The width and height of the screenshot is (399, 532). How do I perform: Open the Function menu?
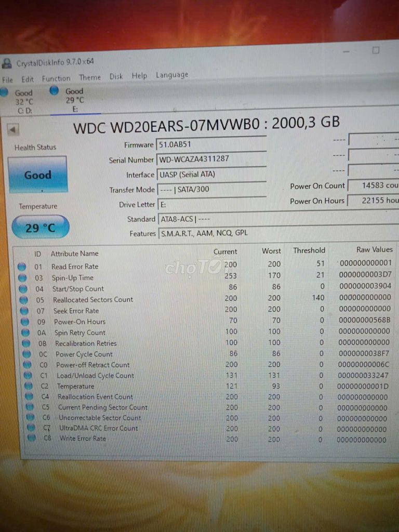(x=56, y=78)
